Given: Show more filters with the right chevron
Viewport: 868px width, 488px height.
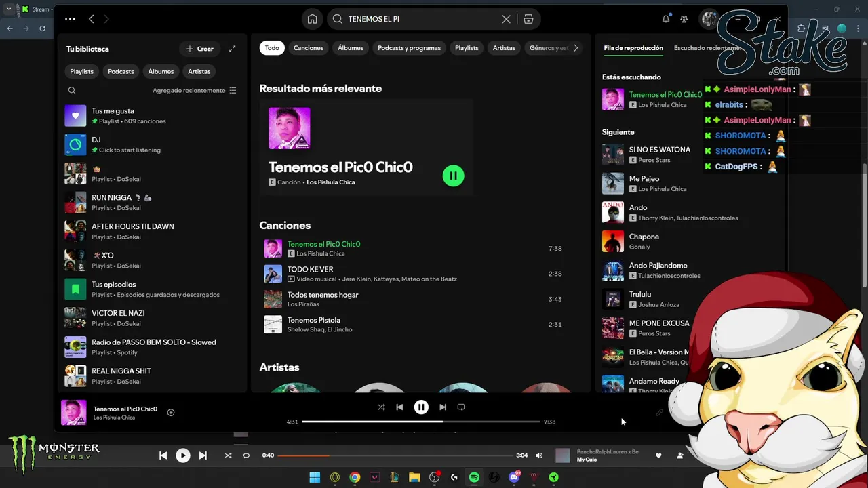Looking at the screenshot, I should pyautogui.click(x=576, y=48).
